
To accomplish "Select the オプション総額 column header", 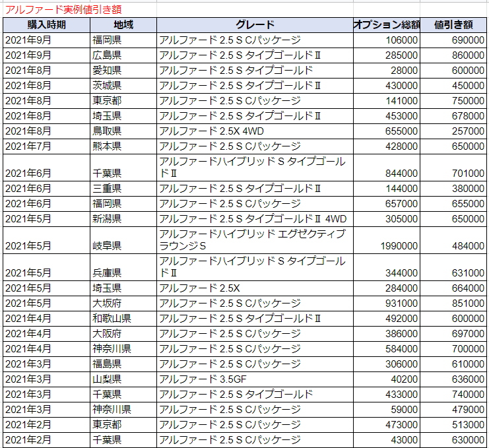I will coord(387,25).
